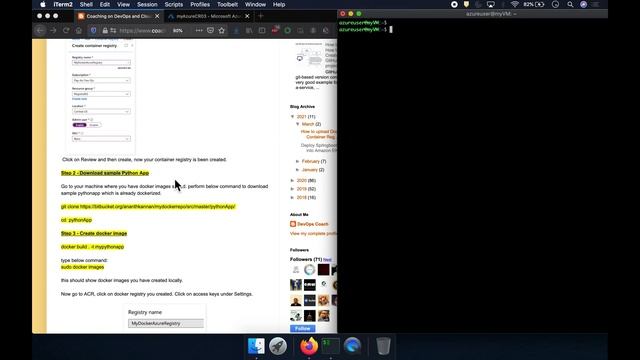Open the Toolbelt menu
Screen dimensions: 640x360
[227, 4]
